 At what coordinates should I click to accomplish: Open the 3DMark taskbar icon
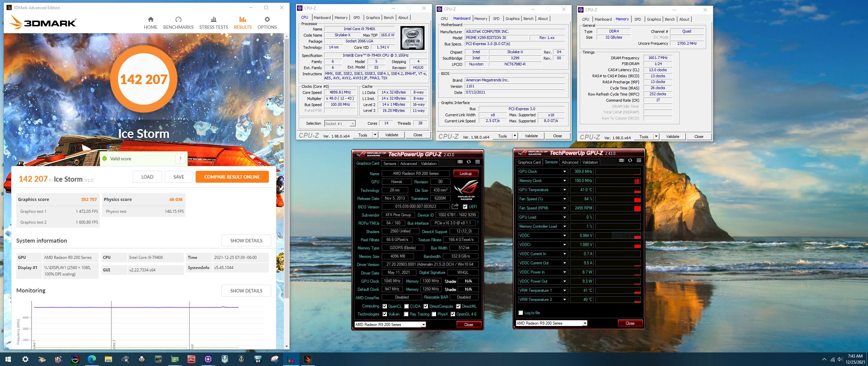[308, 359]
